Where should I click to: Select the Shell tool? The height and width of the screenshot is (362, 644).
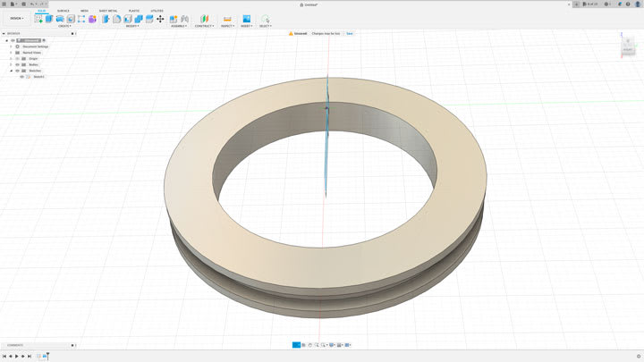pos(128,19)
